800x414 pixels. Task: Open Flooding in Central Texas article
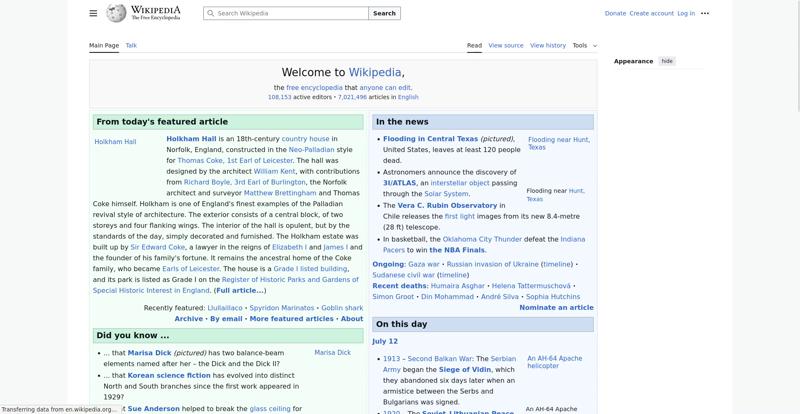click(x=431, y=139)
